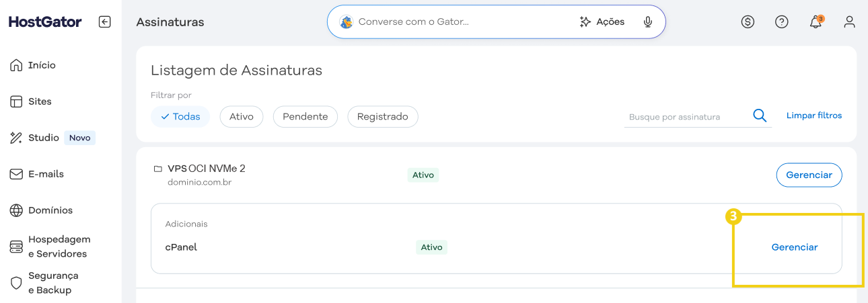This screenshot has width=868, height=303.
Task: Go to Início in the sidebar
Action: click(42, 65)
